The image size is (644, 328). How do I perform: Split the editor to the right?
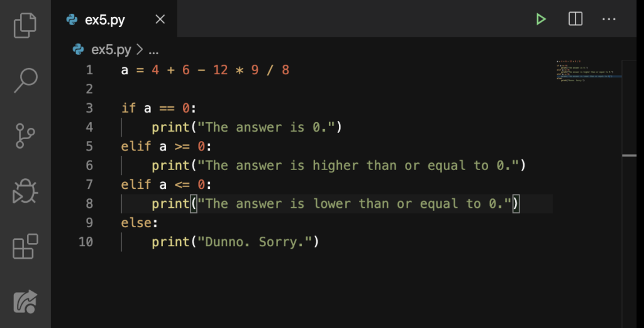click(x=575, y=19)
